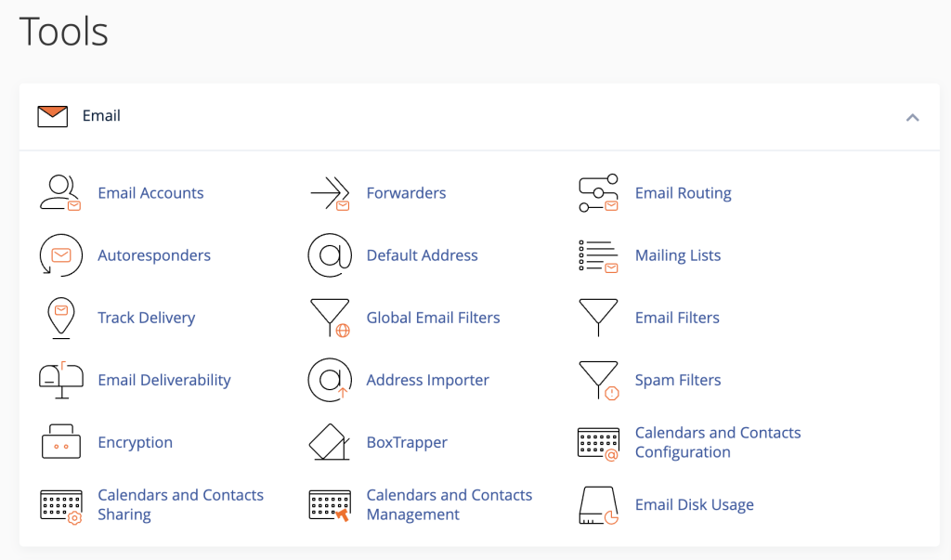
Task: Click the Encryption lock icon
Action: tap(61, 442)
